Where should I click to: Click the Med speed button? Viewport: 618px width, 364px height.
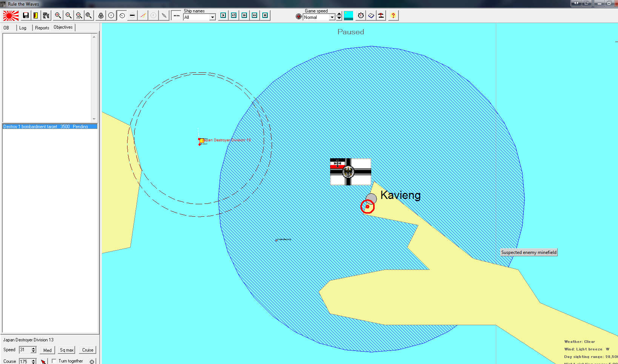(48, 350)
